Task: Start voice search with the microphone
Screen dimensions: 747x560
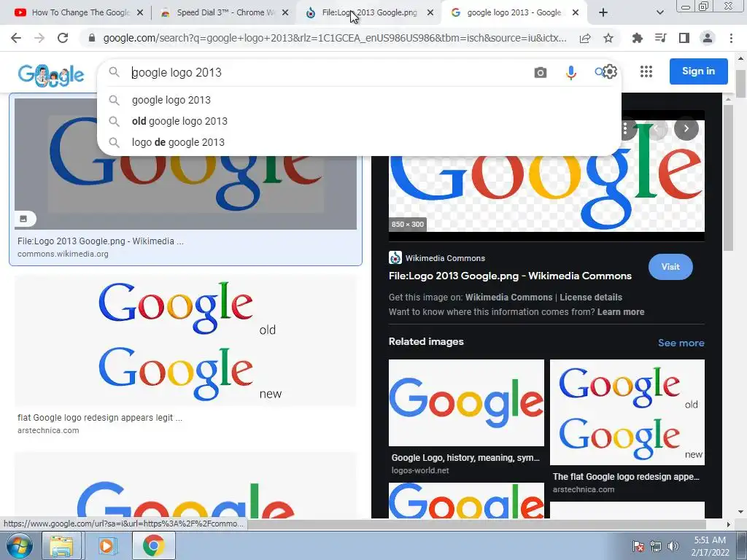Action: click(x=570, y=72)
